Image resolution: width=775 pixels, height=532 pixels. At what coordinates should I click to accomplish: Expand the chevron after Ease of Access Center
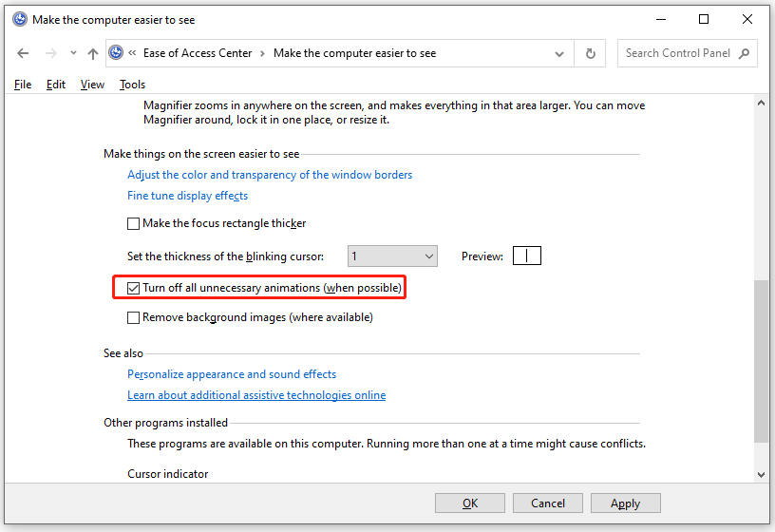pyautogui.click(x=262, y=53)
